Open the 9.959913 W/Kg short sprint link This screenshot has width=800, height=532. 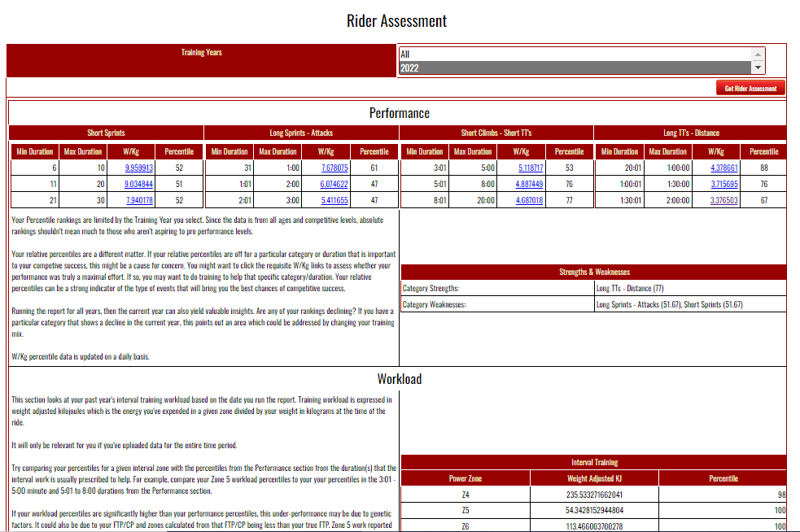[x=138, y=168]
